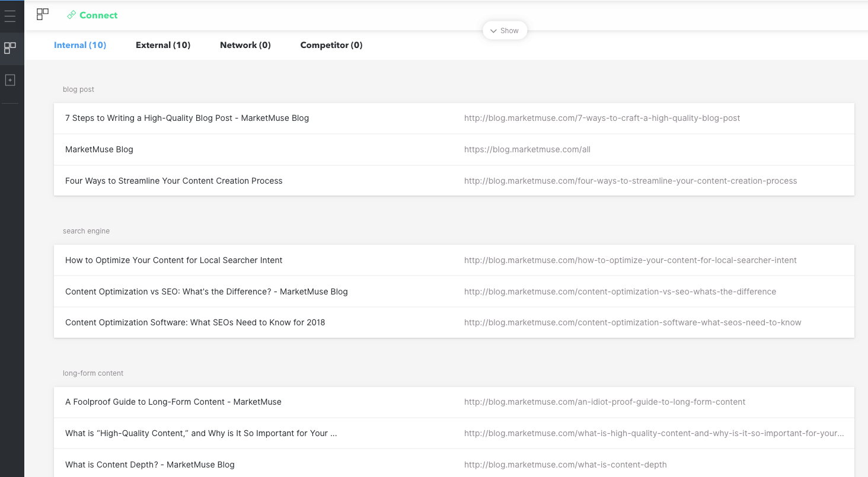The width and height of the screenshot is (868, 477).
Task: Open the content-optimization-vs-seo-whats-the-difference URL
Action: 620,292
